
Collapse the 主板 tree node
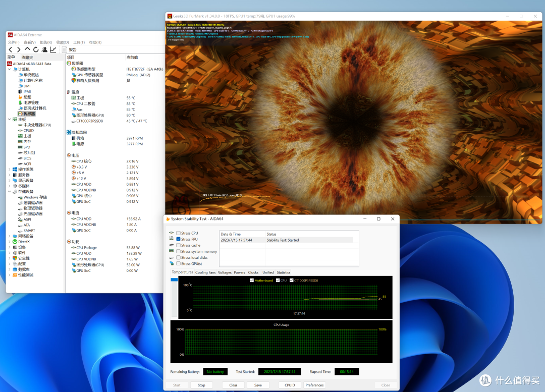click(10, 120)
